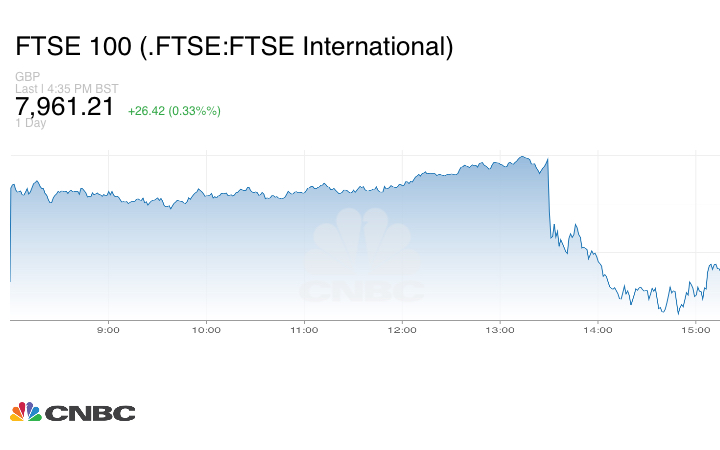Click the chart's highest peak just after 13:00
This screenshot has width=720, height=450.
[x=523, y=156]
